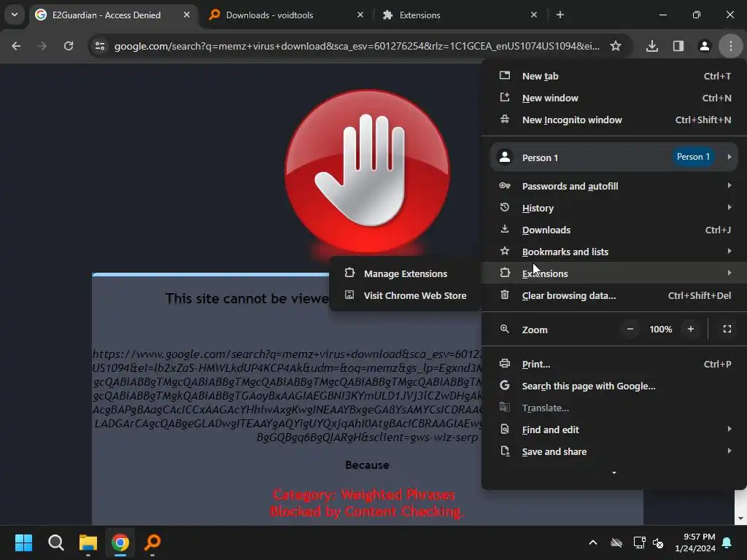This screenshot has height=560, width=747.
Task: Click the back navigation arrow
Action: tap(16, 46)
